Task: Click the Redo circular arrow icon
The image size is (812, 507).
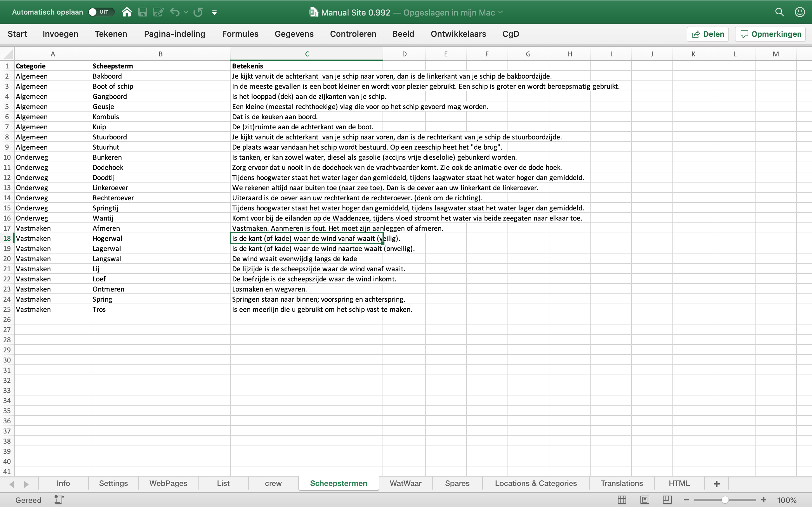Action: click(x=198, y=12)
